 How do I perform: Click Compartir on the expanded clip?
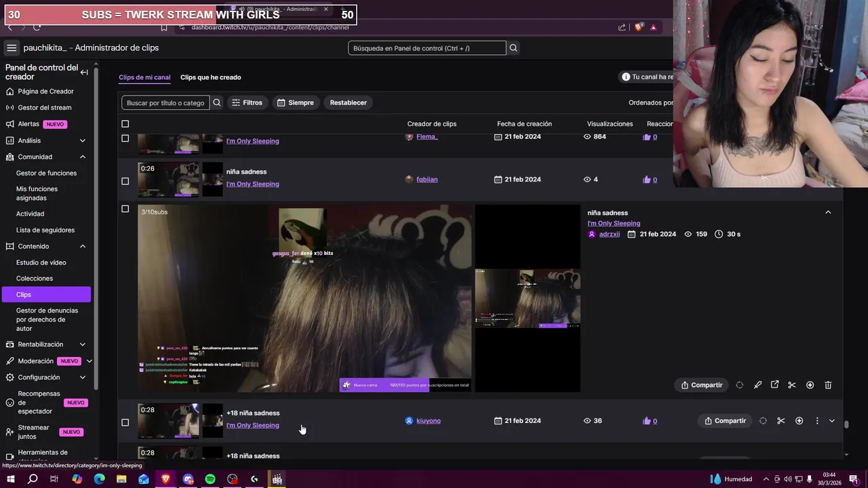click(702, 385)
